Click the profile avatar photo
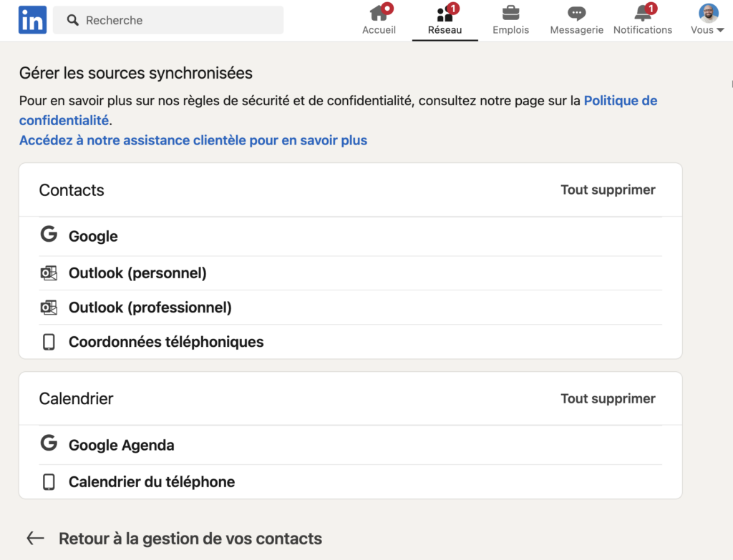The height and width of the screenshot is (560, 733). (x=708, y=13)
